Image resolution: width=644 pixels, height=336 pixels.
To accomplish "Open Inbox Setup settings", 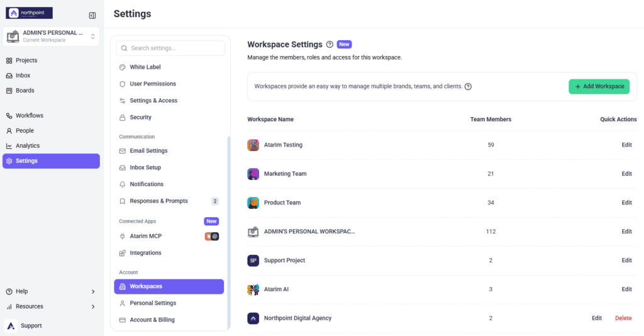I will [145, 167].
